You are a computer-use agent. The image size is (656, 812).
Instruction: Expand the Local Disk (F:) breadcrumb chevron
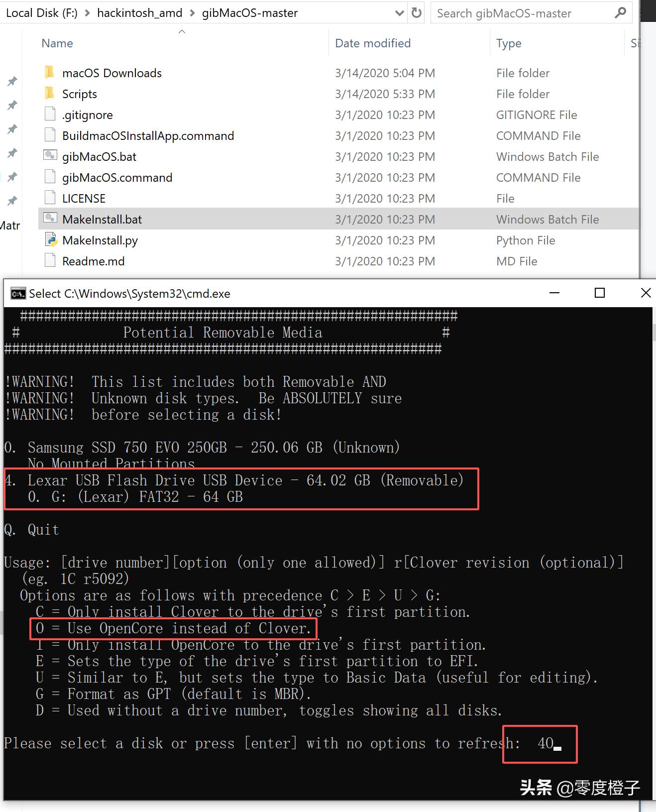click(x=88, y=13)
